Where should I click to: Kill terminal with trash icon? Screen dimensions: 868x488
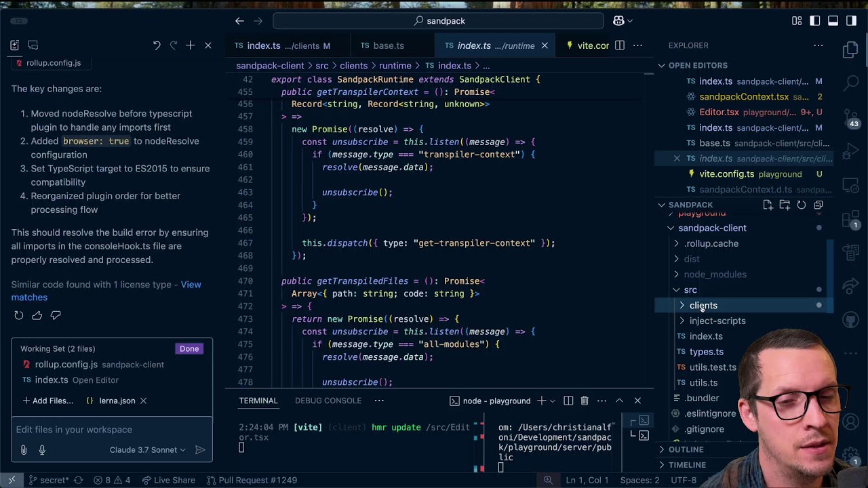point(585,401)
